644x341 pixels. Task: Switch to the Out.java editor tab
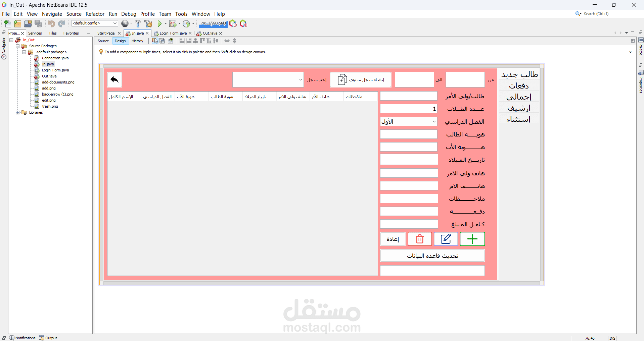coord(210,33)
